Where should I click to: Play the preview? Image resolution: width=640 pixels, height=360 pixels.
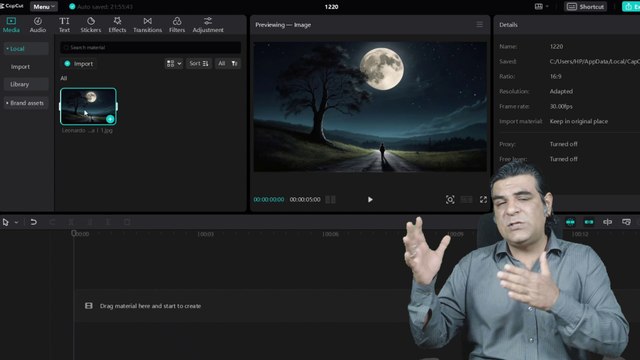[x=370, y=200]
